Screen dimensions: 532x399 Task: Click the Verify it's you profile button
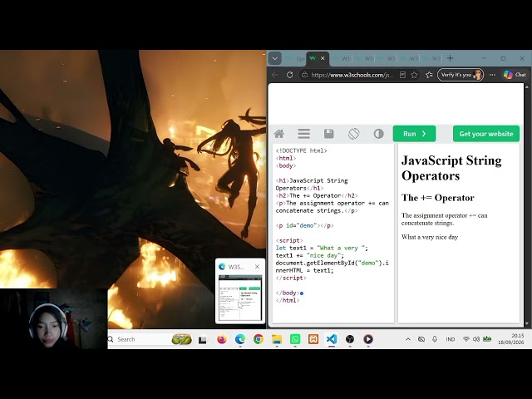tap(461, 75)
